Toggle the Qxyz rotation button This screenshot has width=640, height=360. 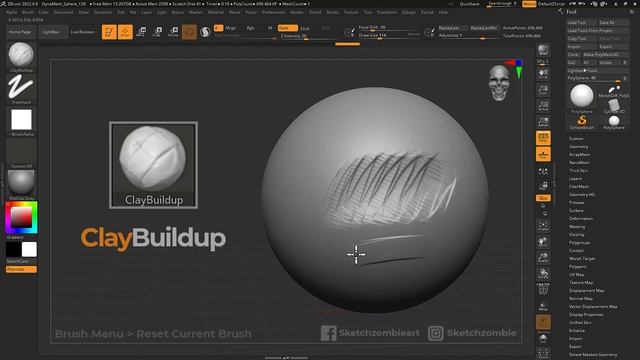pyautogui.click(x=543, y=198)
